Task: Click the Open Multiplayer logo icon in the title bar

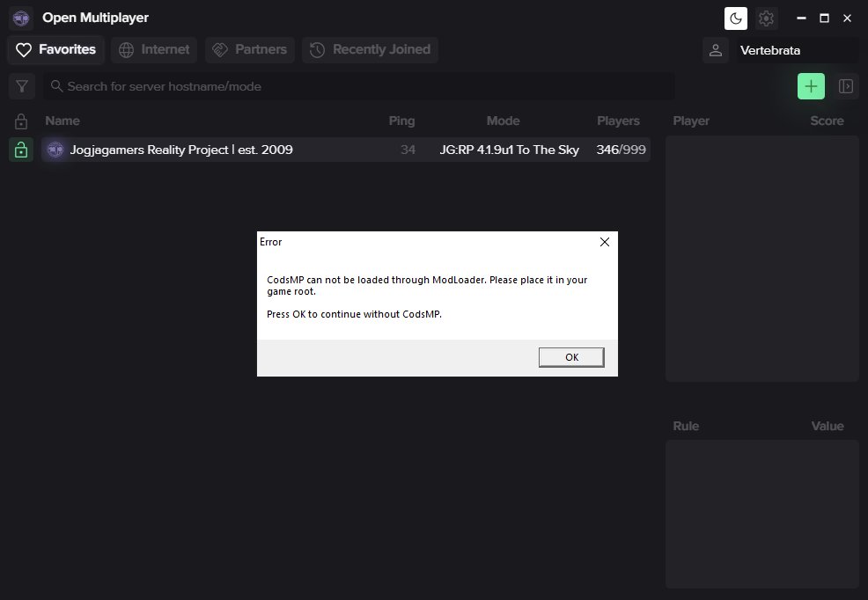Action: click(x=21, y=18)
